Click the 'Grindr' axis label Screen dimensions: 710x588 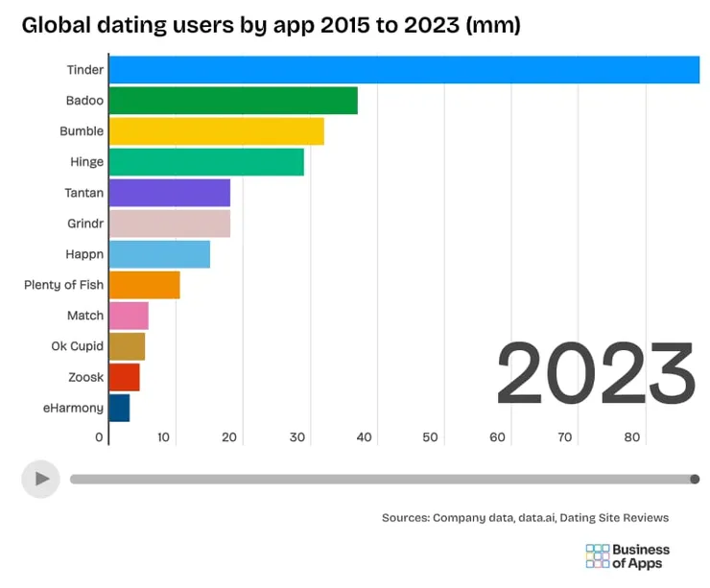[85, 223]
